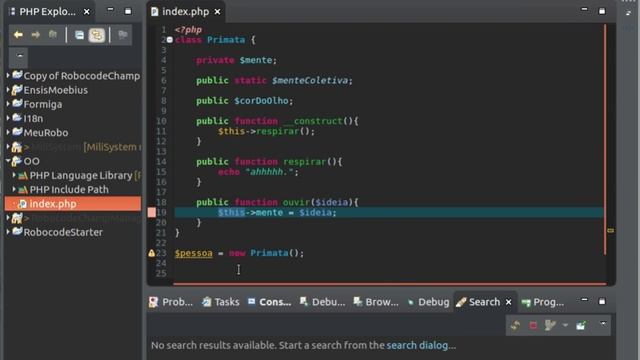The width and height of the screenshot is (640, 360).
Task: Select PHP Language Library entry
Action: tap(81, 176)
